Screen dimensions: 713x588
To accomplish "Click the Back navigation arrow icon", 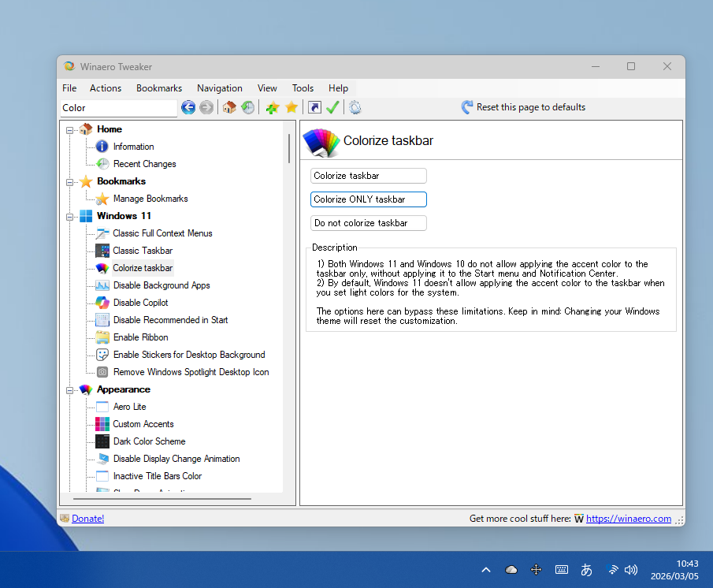I will pyautogui.click(x=188, y=107).
